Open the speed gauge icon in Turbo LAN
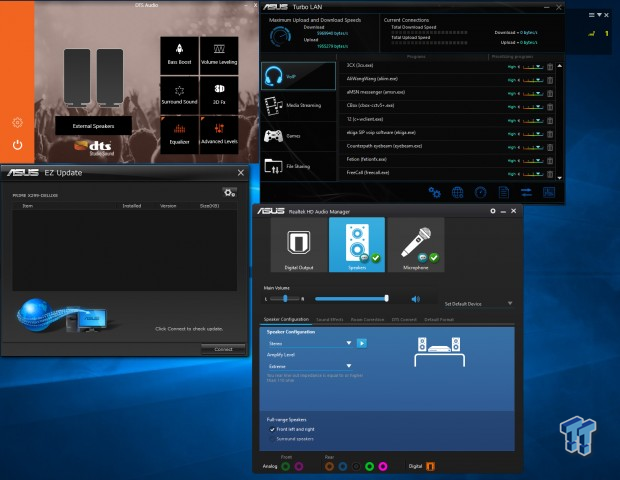Screen dimensions: 620x480 click(480, 193)
